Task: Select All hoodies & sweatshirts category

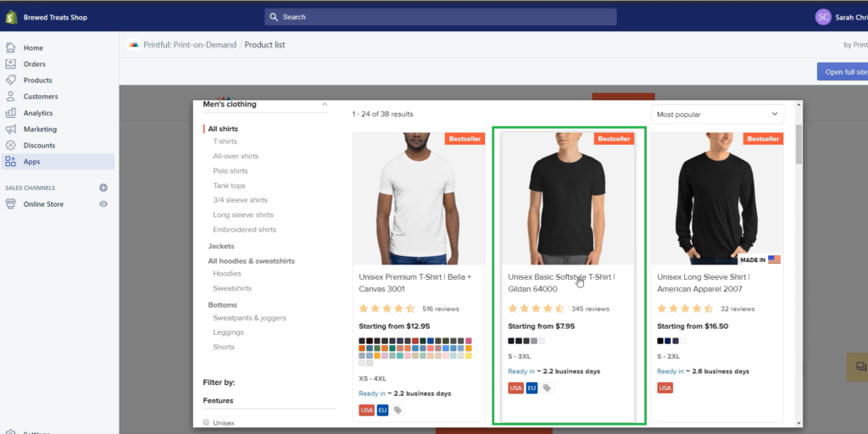Action: tap(251, 261)
